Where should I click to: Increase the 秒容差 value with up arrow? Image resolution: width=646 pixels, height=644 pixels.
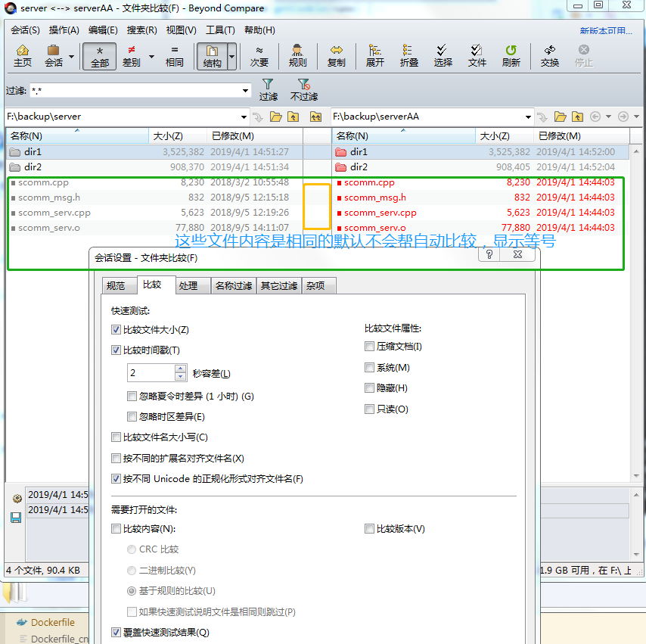click(181, 369)
